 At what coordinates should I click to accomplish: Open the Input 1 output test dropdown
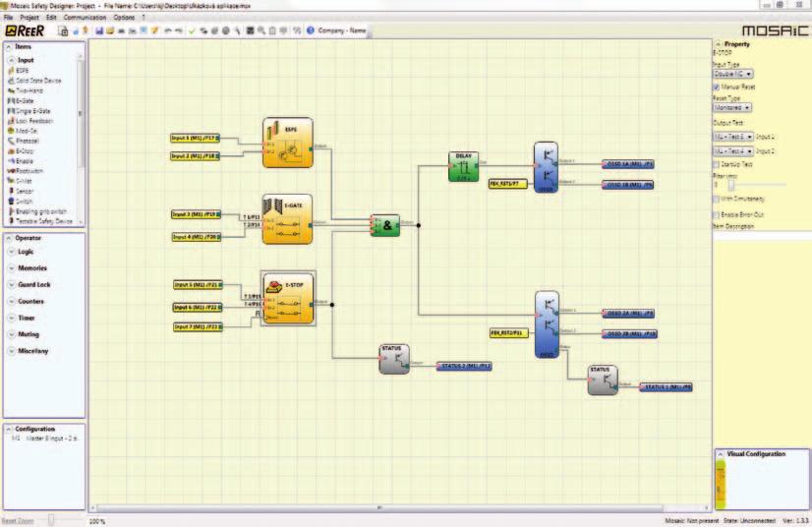pos(732,137)
